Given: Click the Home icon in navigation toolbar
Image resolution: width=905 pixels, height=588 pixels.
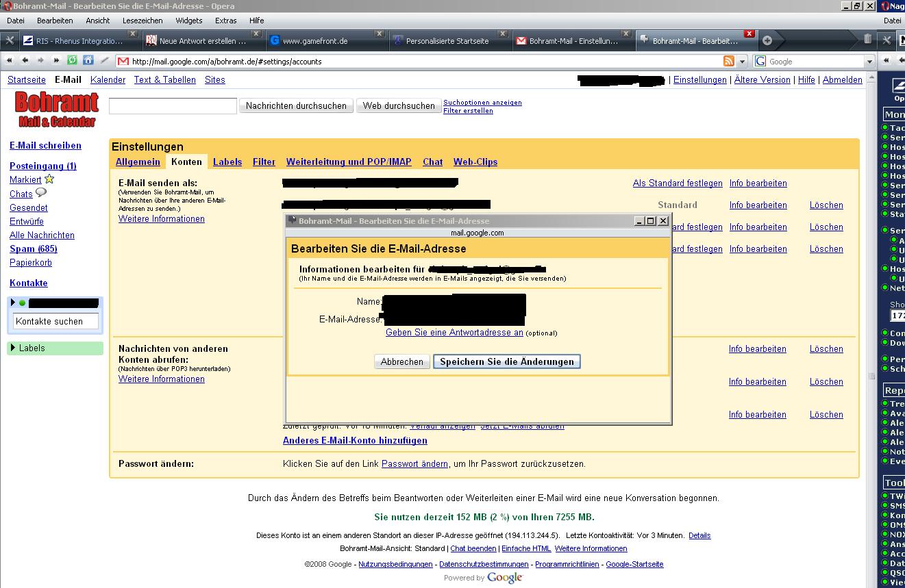Looking at the screenshot, I should click(88, 61).
